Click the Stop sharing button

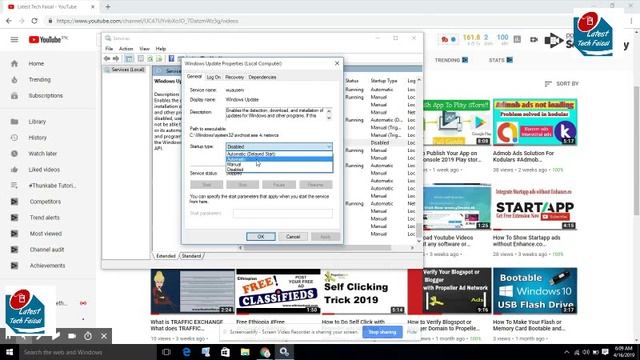[x=382, y=332]
